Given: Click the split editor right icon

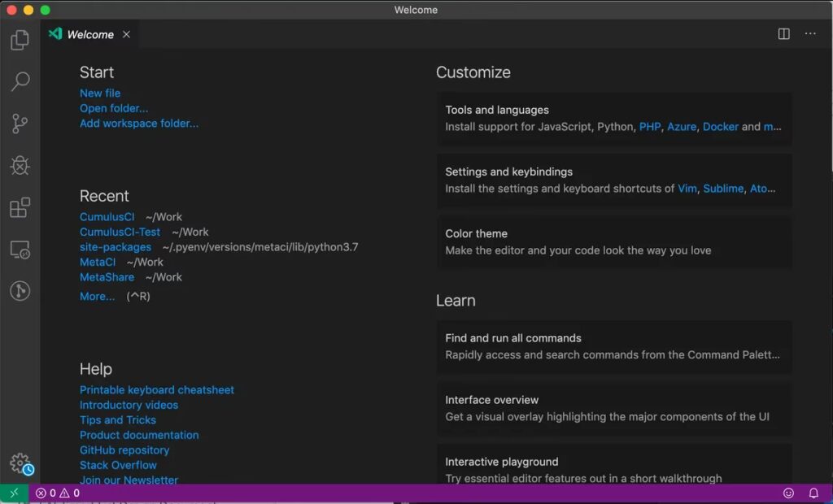Looking at the screenshot, I should click(783, 34).
